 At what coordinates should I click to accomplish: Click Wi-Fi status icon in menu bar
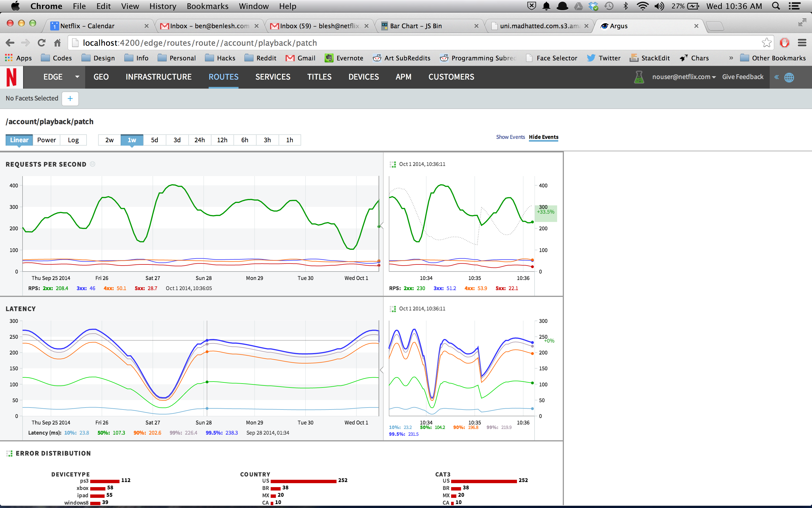(642, 6)
